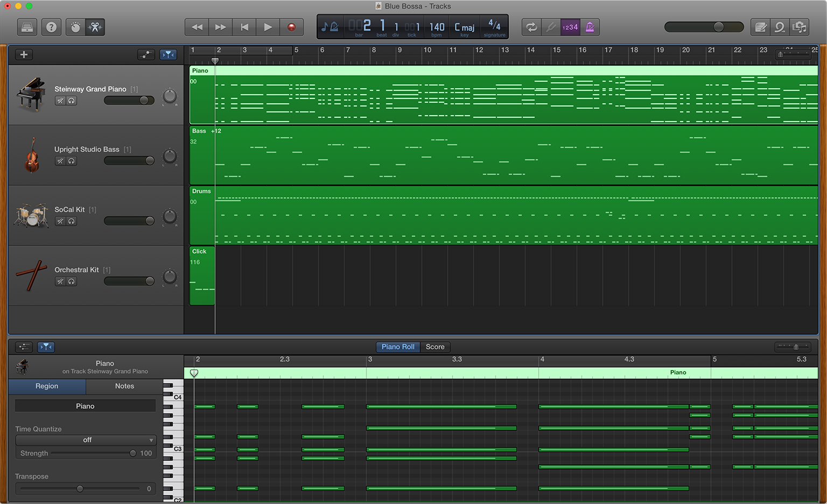
Task: Edit the Piano region name field
Action: click(85, 406)
